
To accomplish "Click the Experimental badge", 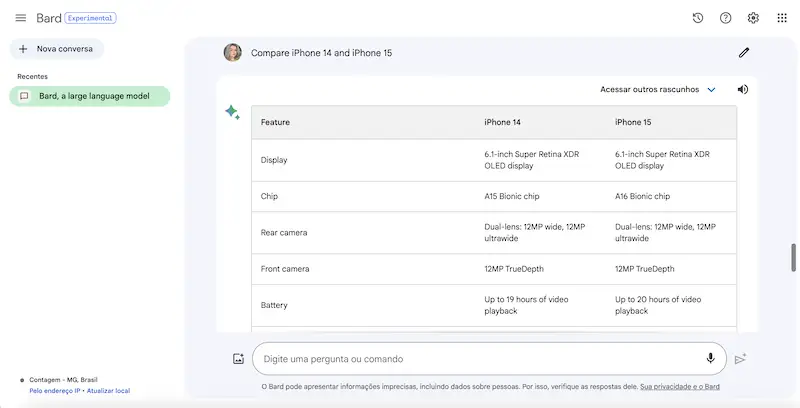I will 90,18.
